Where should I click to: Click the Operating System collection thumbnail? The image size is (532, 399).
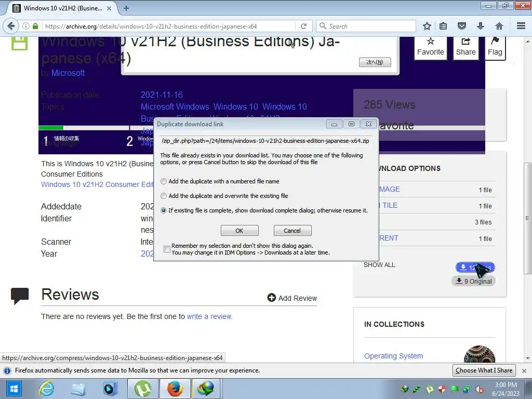click(x=480, y=354)
